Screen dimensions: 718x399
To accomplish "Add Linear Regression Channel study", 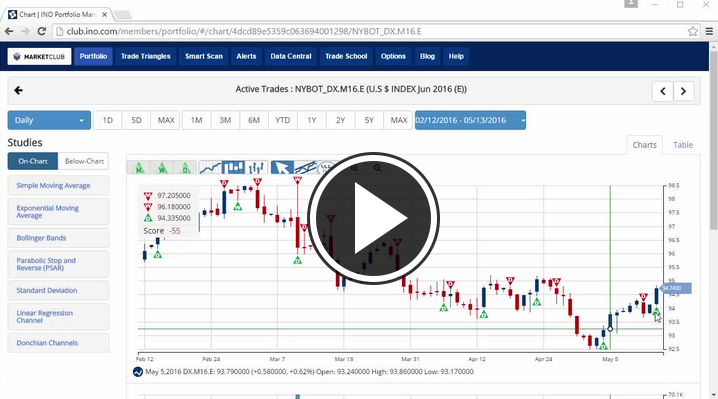I will click(x=58, y=317).
